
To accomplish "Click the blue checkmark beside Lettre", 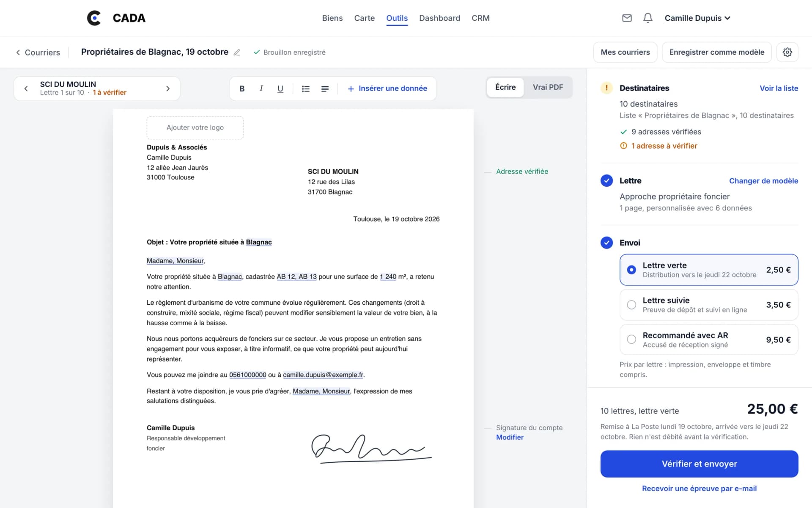I will [606, 181].
